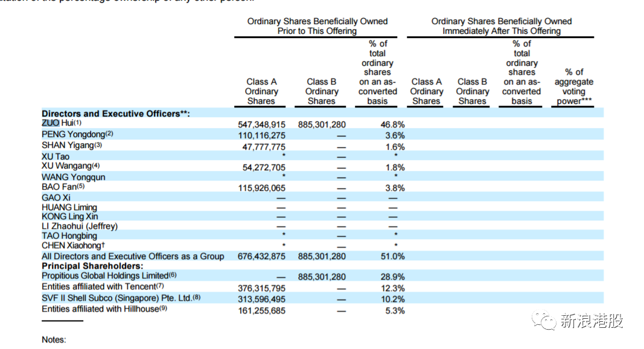The height and width of the screenshot is (349, 644).
Task: Select PENG Yongdong's value 110,116,275
Action: click(x=261, y=136)
